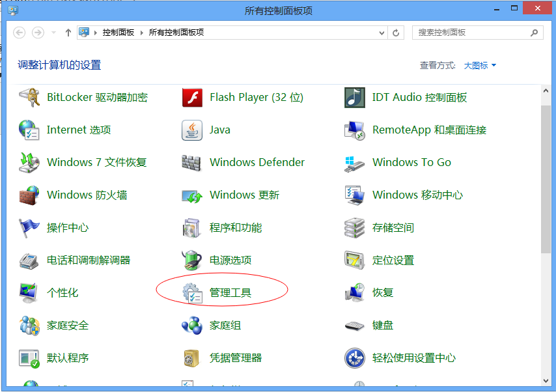The width and height of the screenshot is (556, 392).
Task: Open the RemoteApp 和桌面连接 icon
Action: tap(355, 130)
